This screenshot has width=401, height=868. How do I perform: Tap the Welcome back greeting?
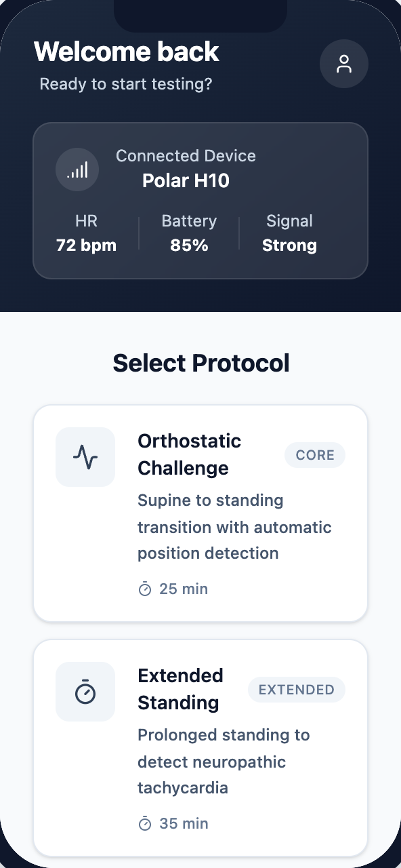click(x=127, y=52)
